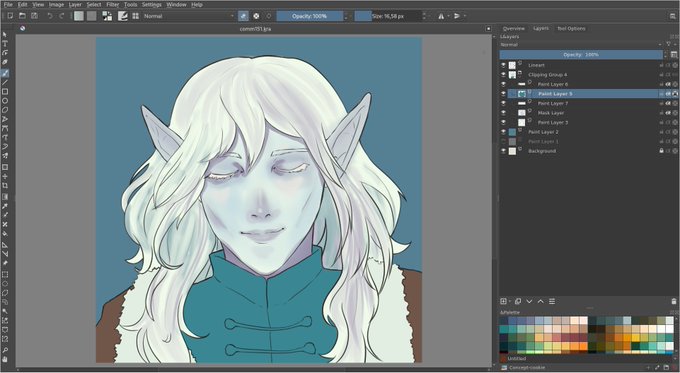
Task: Toggle visibility of the Background layer
Action: 503,151
